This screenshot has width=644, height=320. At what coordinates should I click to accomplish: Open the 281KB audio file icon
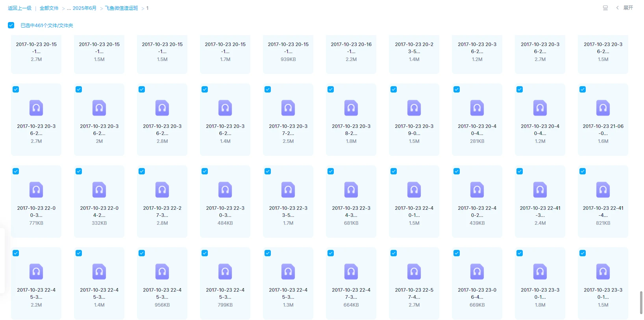point(477,108)
